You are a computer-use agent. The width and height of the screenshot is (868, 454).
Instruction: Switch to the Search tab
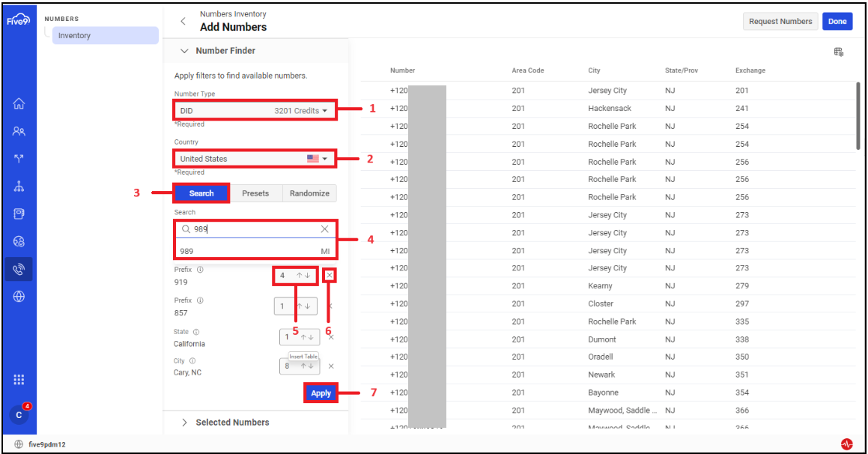click(201, 193)
